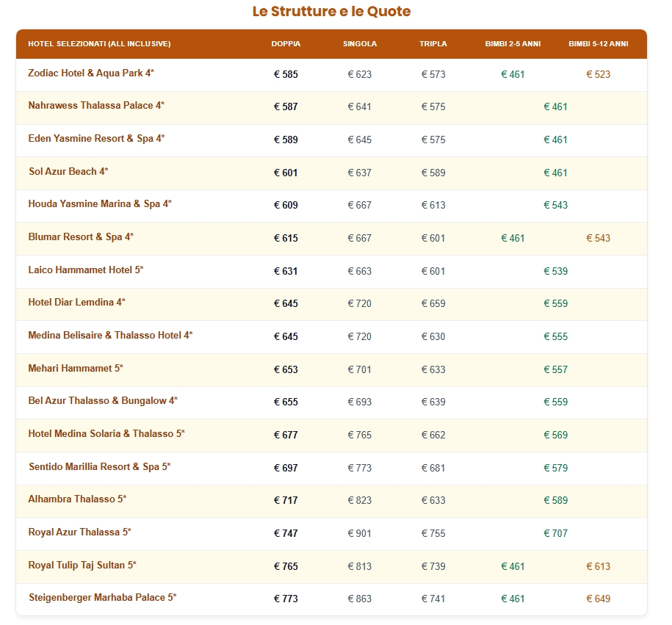Open Eden Yasmine Resort & Spa entry

96,139
